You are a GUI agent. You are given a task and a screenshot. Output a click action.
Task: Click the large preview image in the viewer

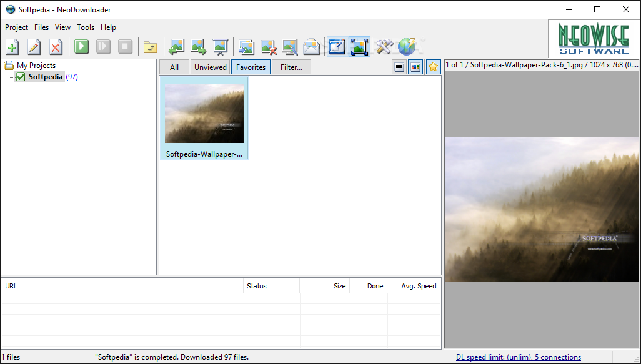coord(542,209)
